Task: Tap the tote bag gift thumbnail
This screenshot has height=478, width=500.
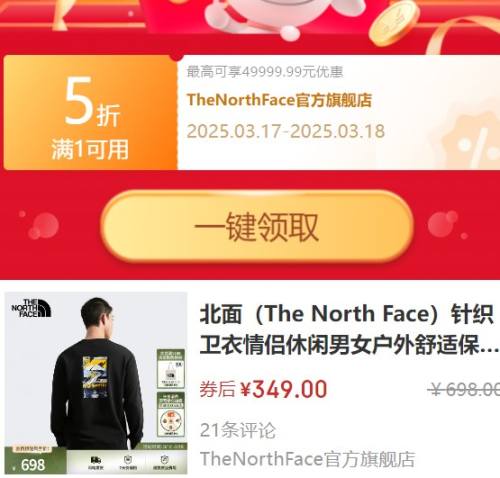Action: (x=171, y=368)
